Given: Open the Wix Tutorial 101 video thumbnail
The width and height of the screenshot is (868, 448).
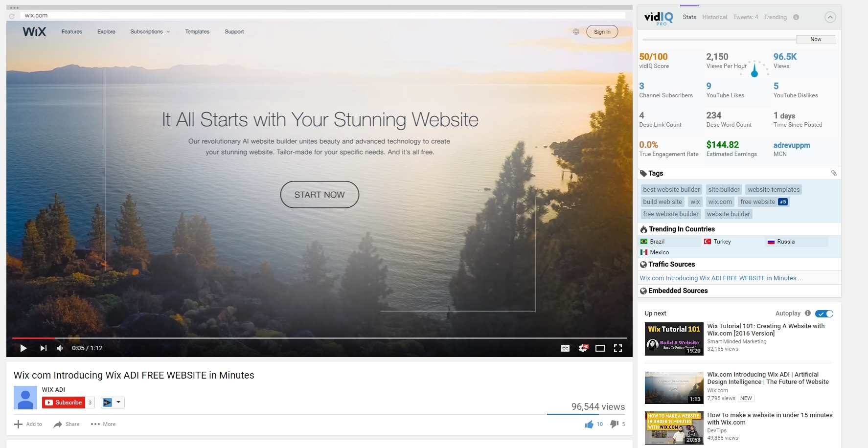Looking at the screenshot, I should pyautogui.click(x=674, y=339).
